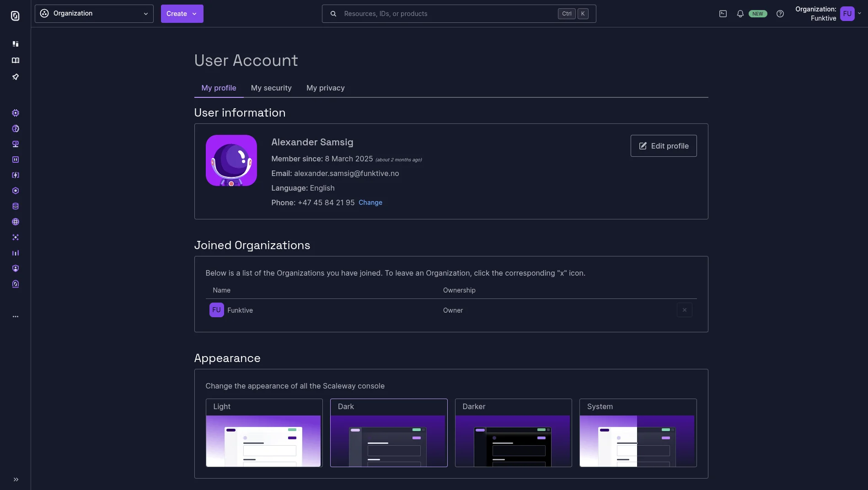Focus the Resources, IDs, or products search field
Screen dimensions: 868x490
click(459, 14)
